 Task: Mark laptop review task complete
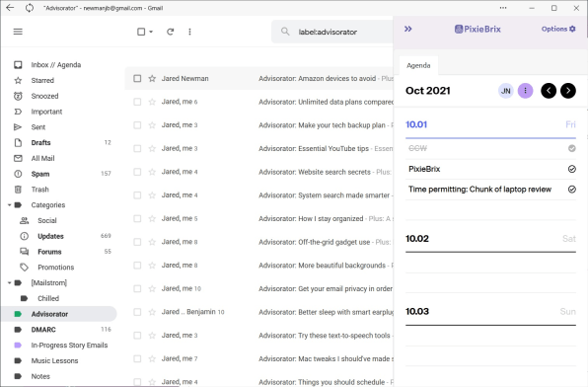[571, 190]
